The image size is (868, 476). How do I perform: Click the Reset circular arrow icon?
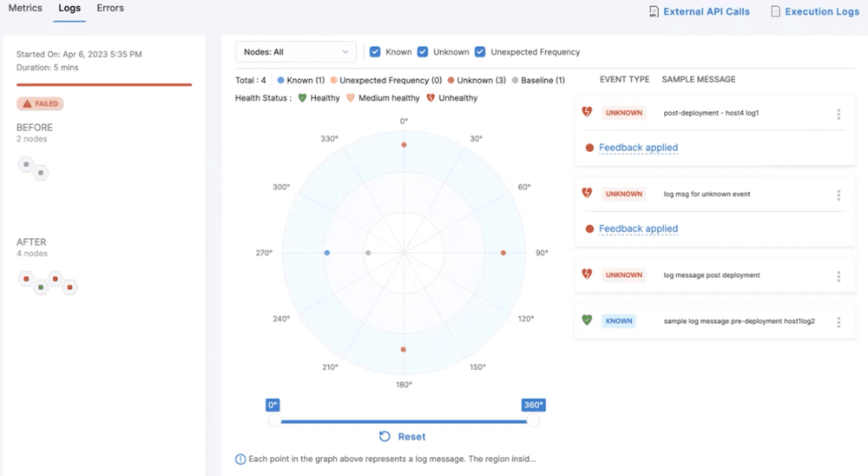[x=385, y=436]
